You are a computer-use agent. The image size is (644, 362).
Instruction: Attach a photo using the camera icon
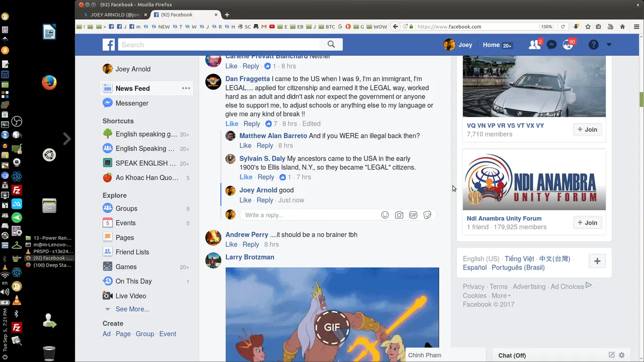[x=399, y=215]
